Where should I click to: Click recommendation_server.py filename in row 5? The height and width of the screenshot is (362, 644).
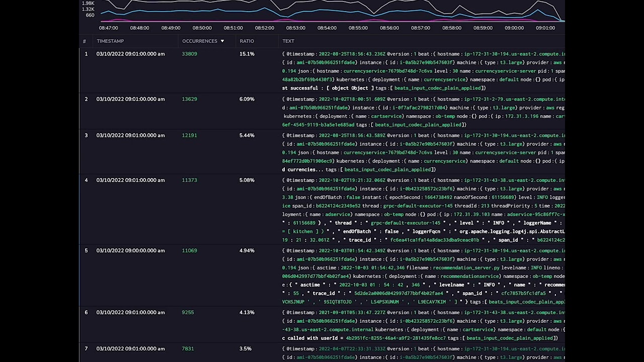coord(466,267)
